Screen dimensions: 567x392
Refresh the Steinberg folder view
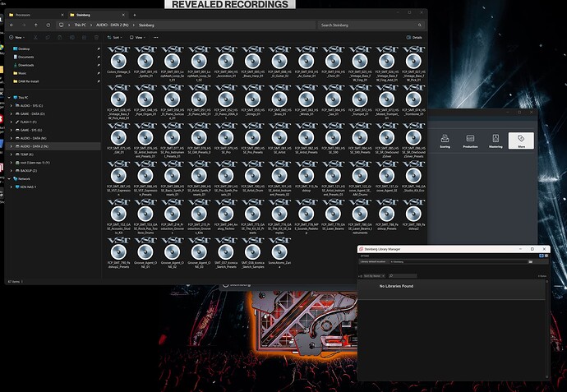[x=48, y=25]
